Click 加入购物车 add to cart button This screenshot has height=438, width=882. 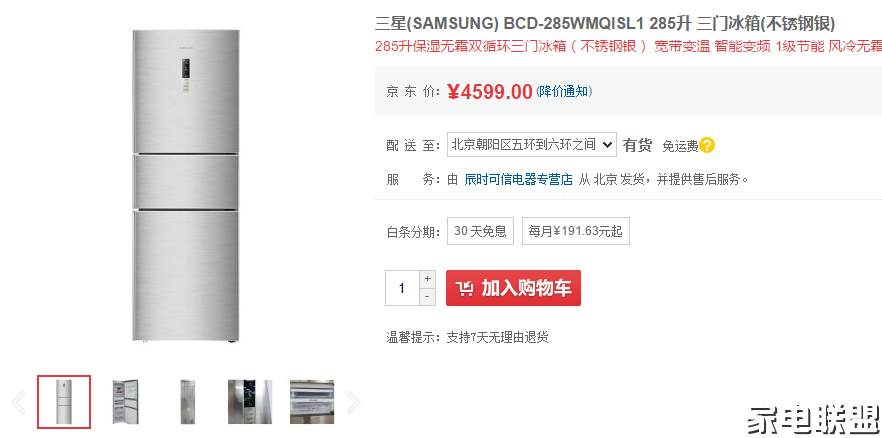pos(513,288)
